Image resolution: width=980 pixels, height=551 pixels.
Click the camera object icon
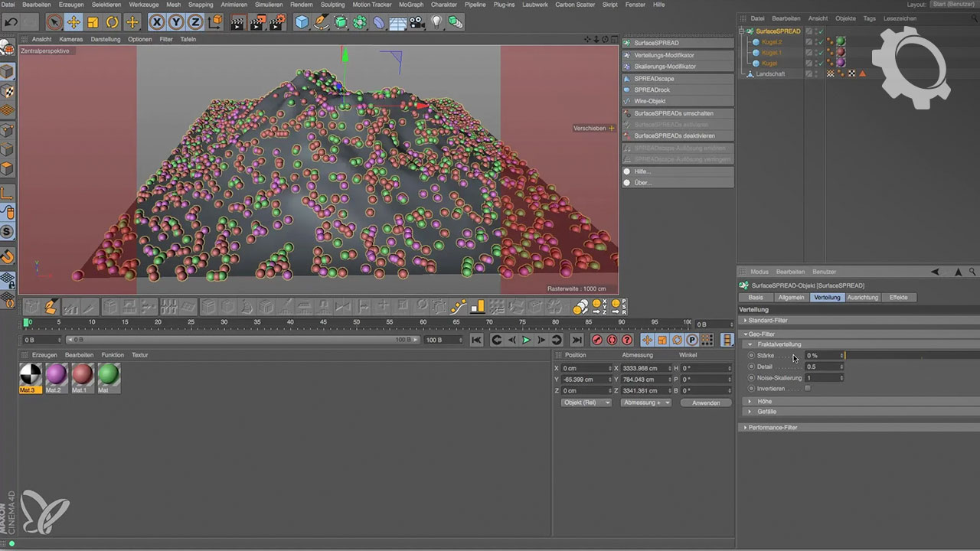click(x=416, y=22)
